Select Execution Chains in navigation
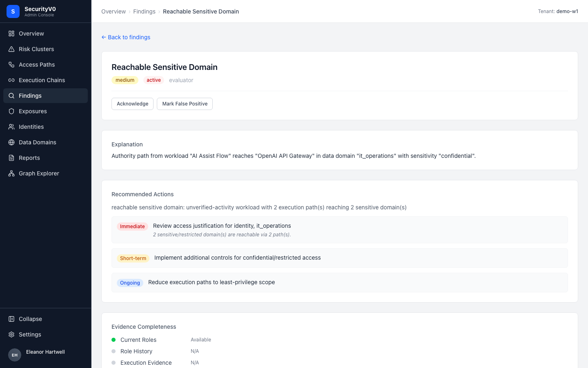 [x=45, y=80]
